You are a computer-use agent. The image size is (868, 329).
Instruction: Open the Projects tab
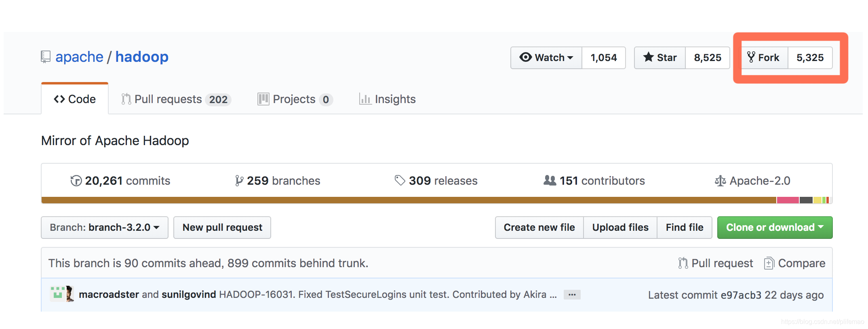pos(295,99)
